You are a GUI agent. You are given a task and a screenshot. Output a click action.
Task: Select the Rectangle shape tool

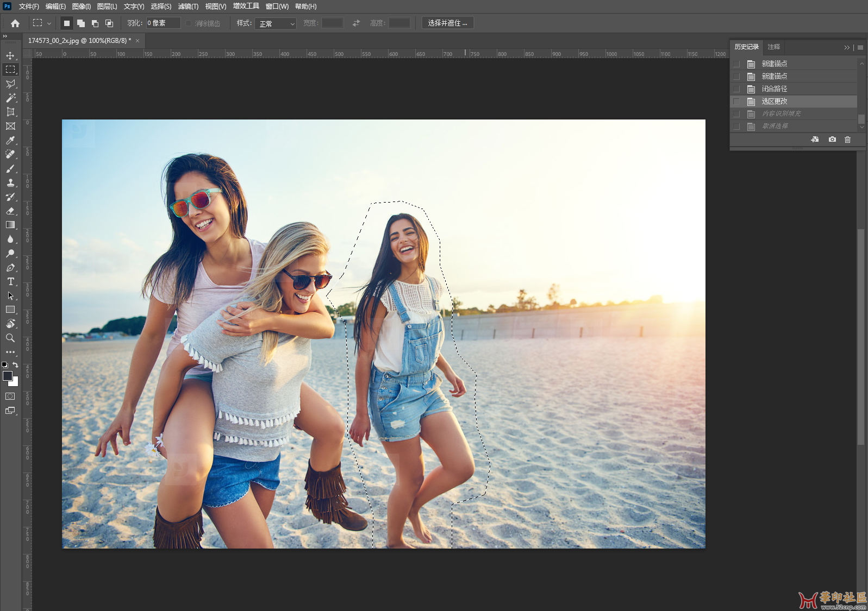tap(10, 310)
